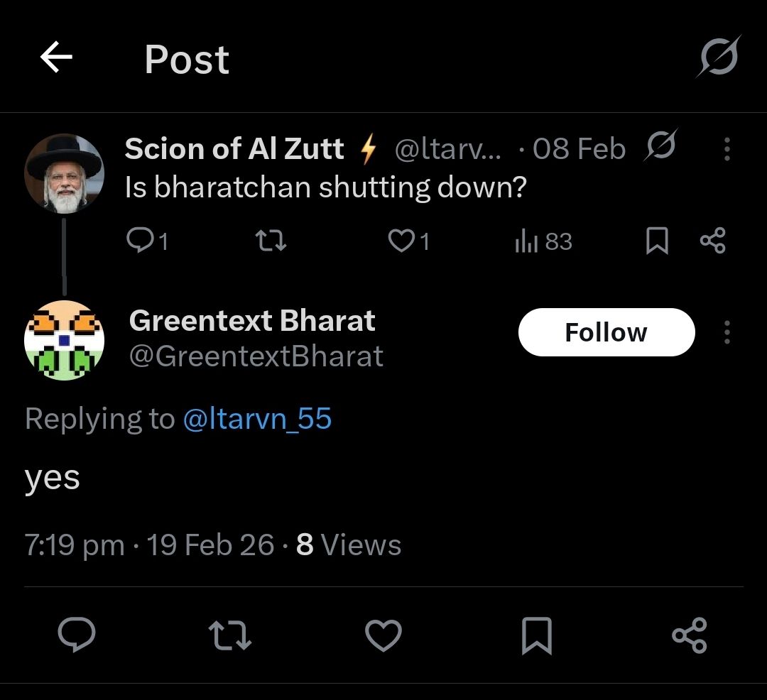767x700 pixels.
Task: Open more options beside Follow button
Action: click(727, 332)
